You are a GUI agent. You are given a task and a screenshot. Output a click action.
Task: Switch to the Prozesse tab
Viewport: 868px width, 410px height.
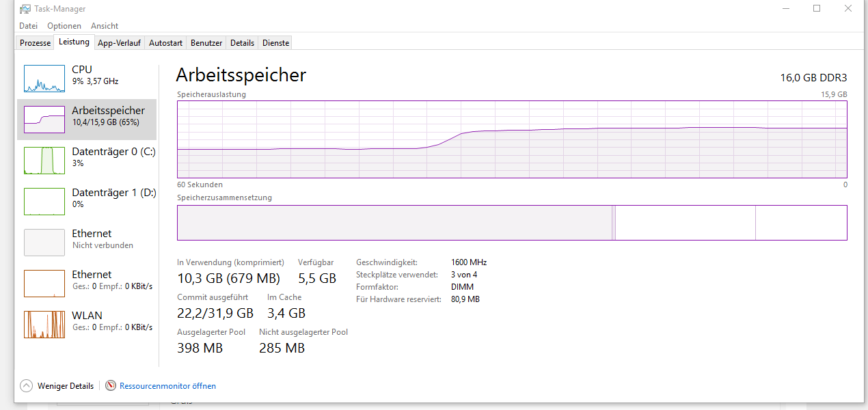pyautogui.click(x=35, y=43)
